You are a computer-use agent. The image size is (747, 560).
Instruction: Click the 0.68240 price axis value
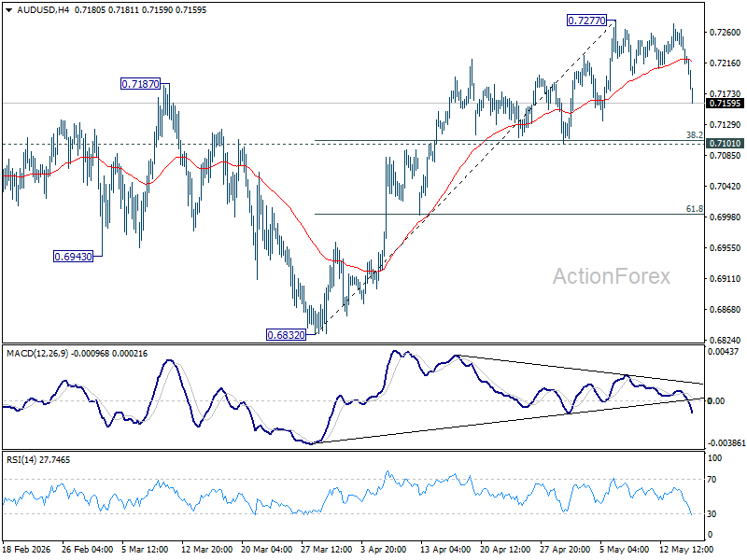pos(726,341)
